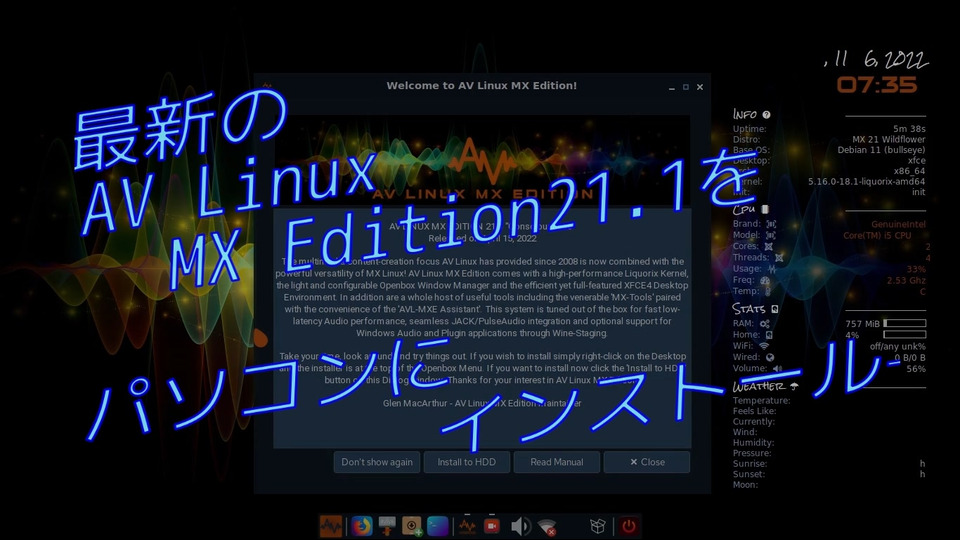The width and height of the screenshot is (960, 540).
Task: Open the AV Linux menu icon in the dock
Action: click(331, 526)
